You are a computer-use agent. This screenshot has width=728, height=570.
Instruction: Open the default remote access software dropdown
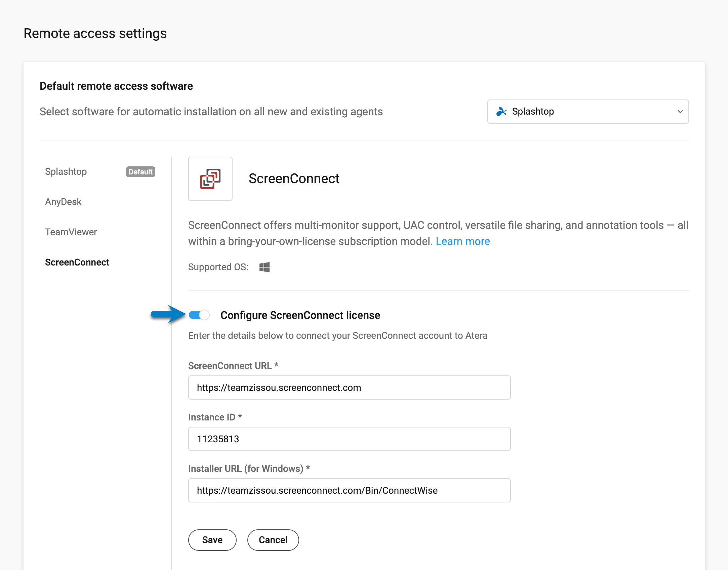pyautogui.click(x=588, y=112)
